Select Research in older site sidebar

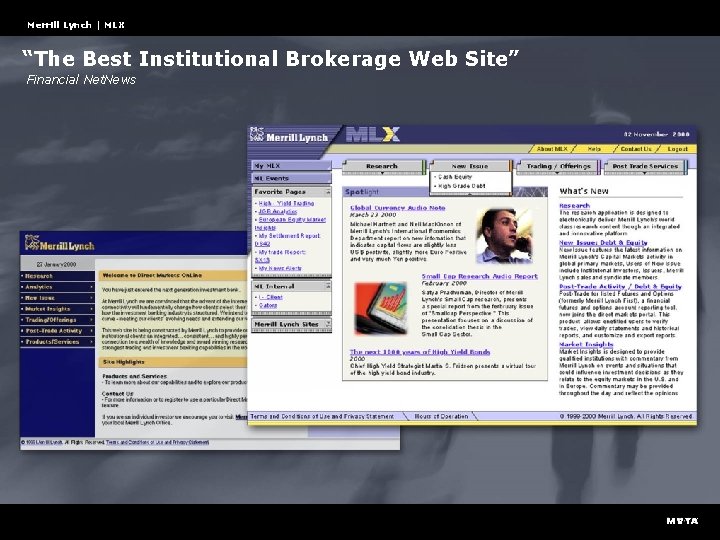pyautogui.click(x=57, y=276)
